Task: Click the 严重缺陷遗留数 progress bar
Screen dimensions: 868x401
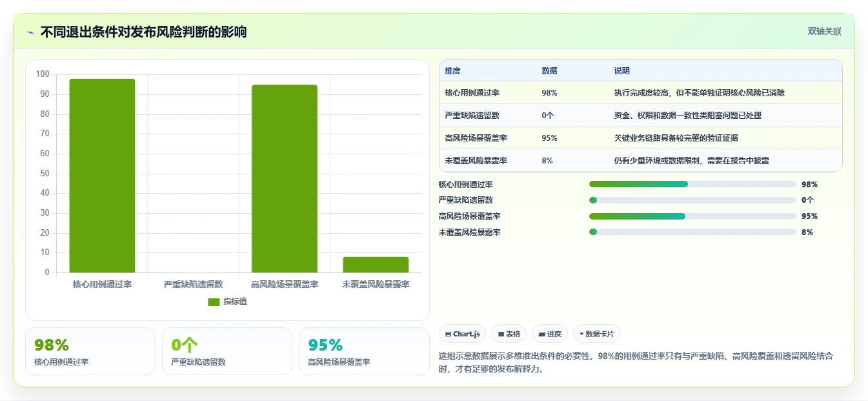Action: pos(692,200)
